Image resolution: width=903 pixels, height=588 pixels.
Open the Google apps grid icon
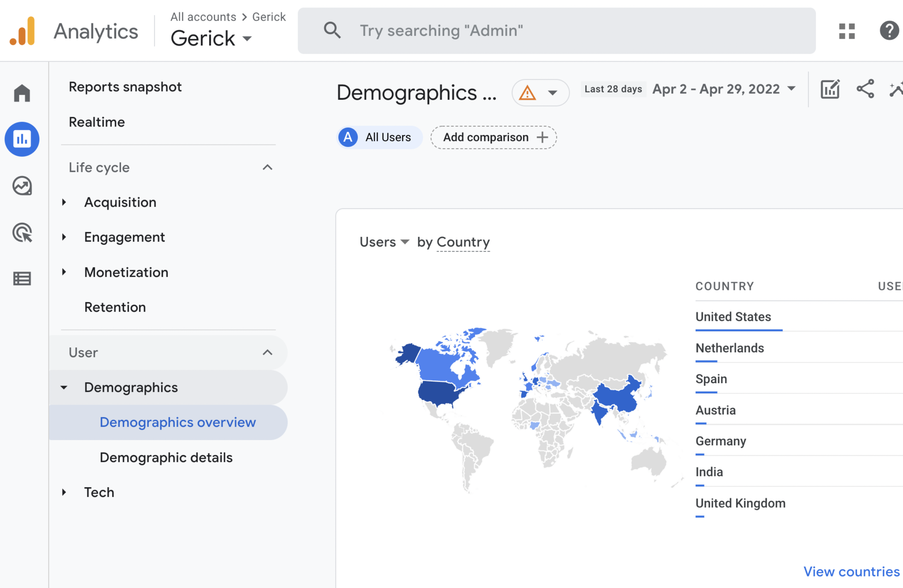click(847, 31)
